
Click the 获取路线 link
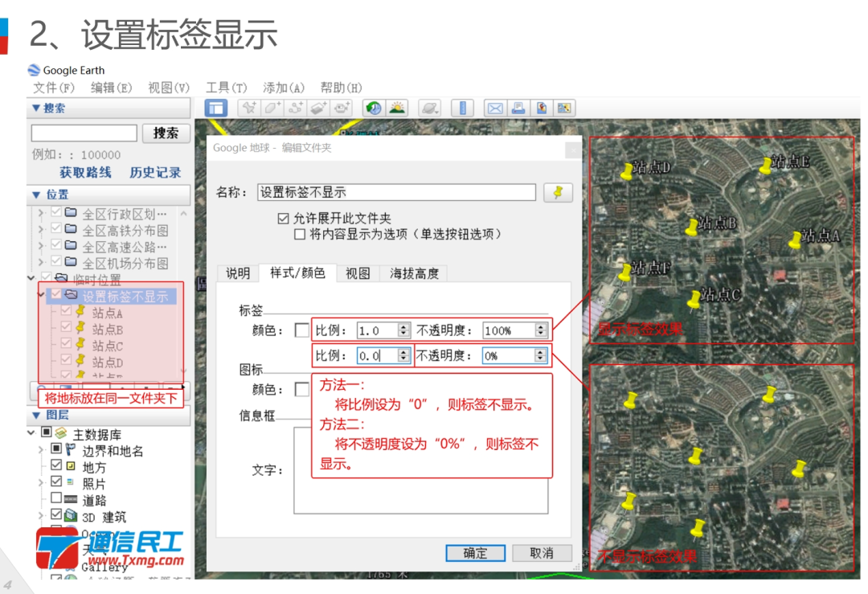86,173
